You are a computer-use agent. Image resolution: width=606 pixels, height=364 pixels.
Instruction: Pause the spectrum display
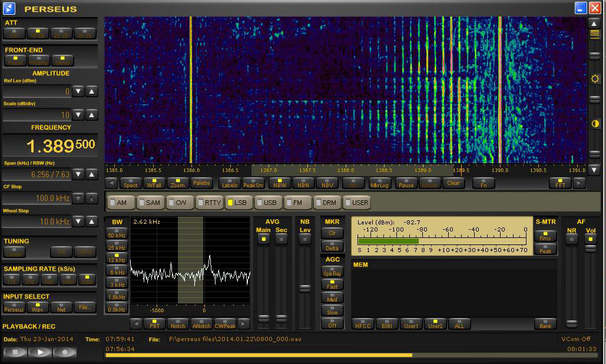[x=406, y=183]
